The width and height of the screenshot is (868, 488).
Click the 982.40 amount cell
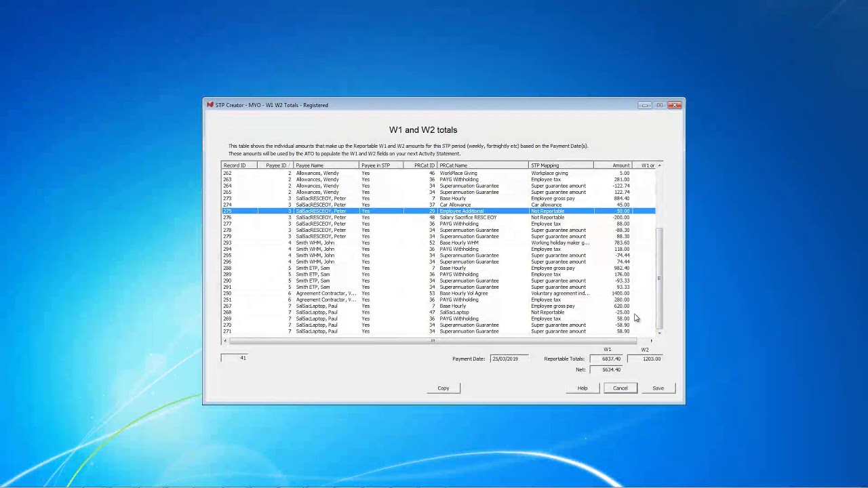point(621,268)
